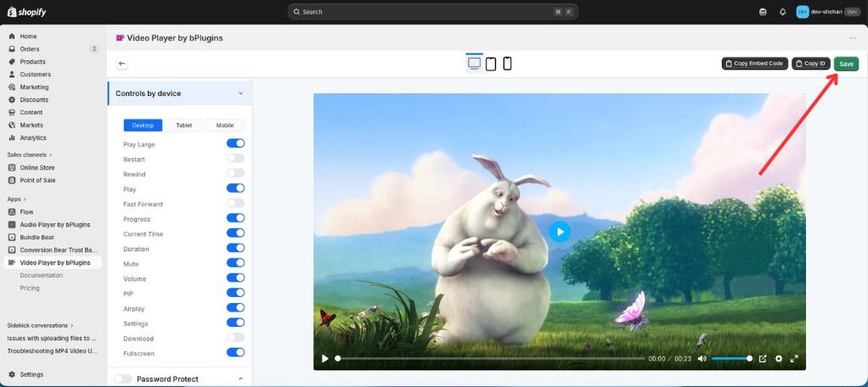This screenshot has width=868, height=387.
Task: Mute the video using speaker icon
Action: coord(702,359)
